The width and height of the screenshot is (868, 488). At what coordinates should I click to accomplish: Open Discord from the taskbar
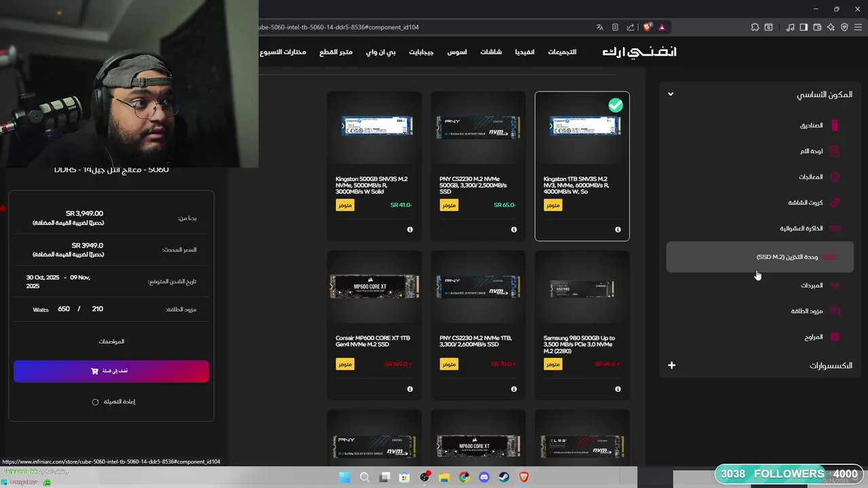point(484,477)
